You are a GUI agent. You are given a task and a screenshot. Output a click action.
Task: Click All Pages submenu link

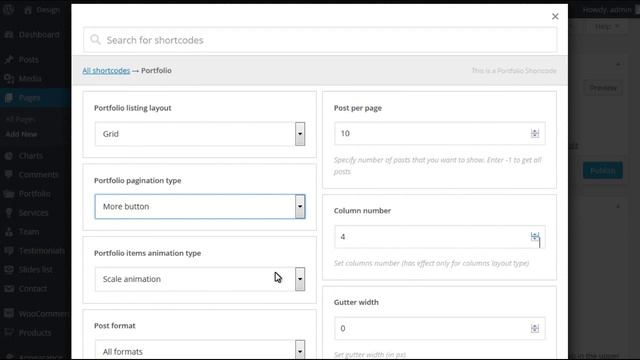20,120
